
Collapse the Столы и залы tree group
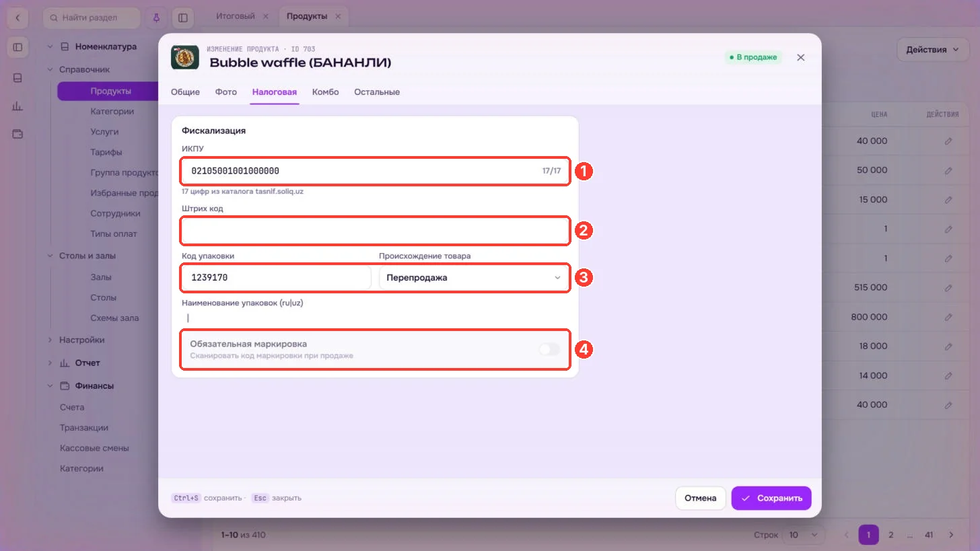(50, 256)
